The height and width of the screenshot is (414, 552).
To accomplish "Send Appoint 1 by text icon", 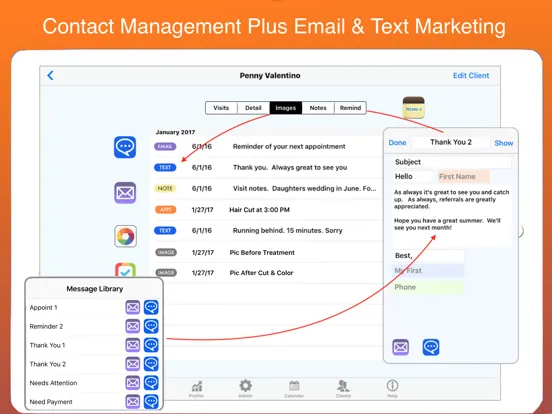I will click(x=151, y=307).
